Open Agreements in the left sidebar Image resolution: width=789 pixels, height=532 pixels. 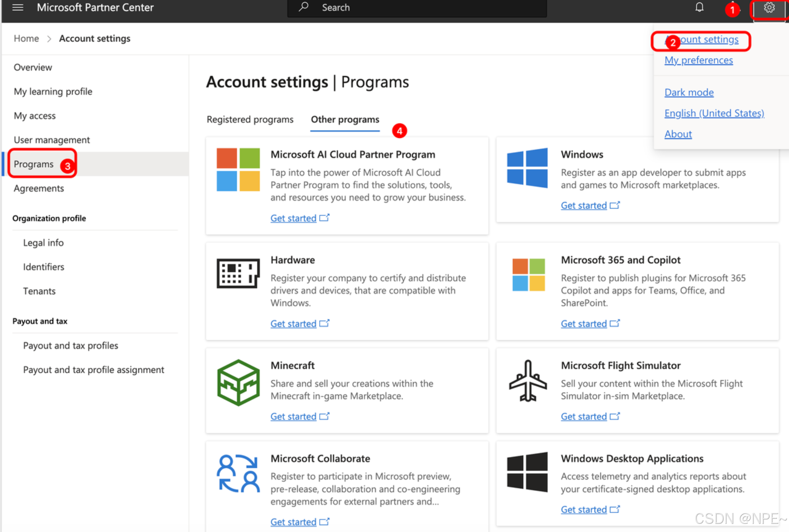coord(39,188)
